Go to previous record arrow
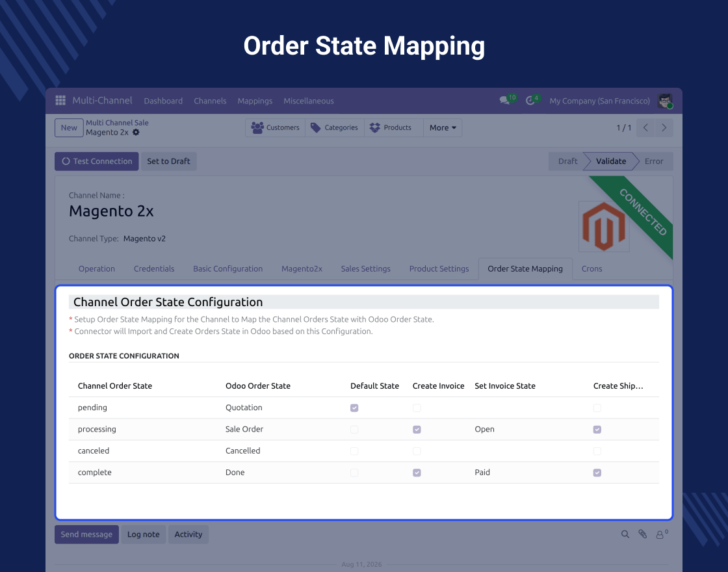Image resolution: width=728 pixels, height=572 pixels. (646, 127)
